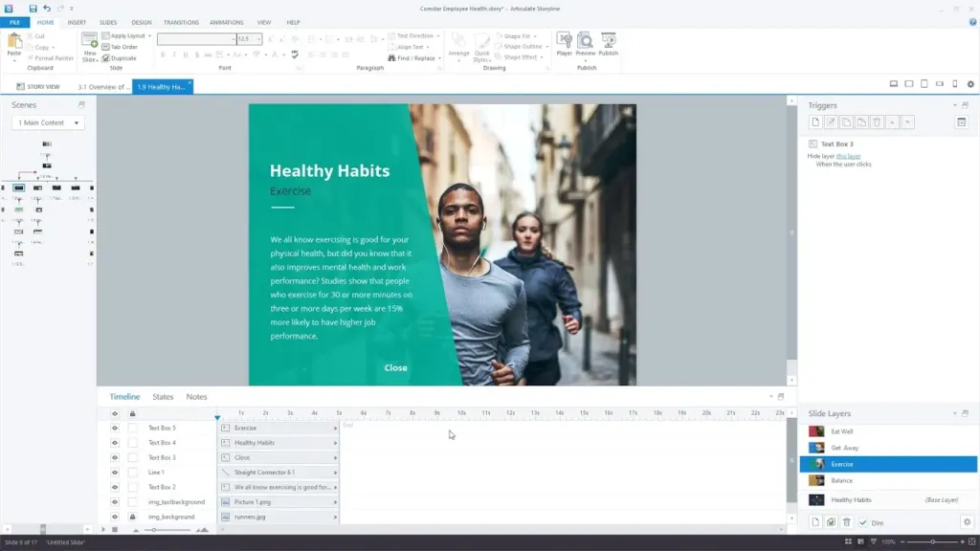Click the Duplicate slide icon
The height and width of the screenshot is (551, 980).
105,58
